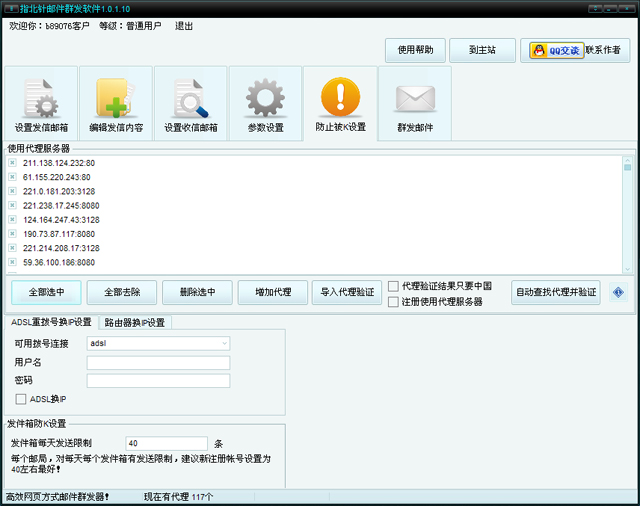Click the 删除选中 button

(198, 292)
